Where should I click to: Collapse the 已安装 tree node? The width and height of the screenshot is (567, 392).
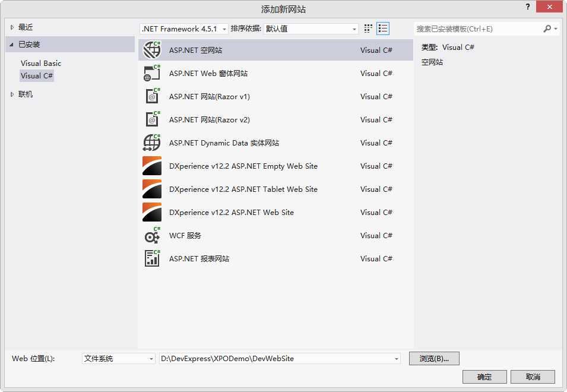point(11,45)
